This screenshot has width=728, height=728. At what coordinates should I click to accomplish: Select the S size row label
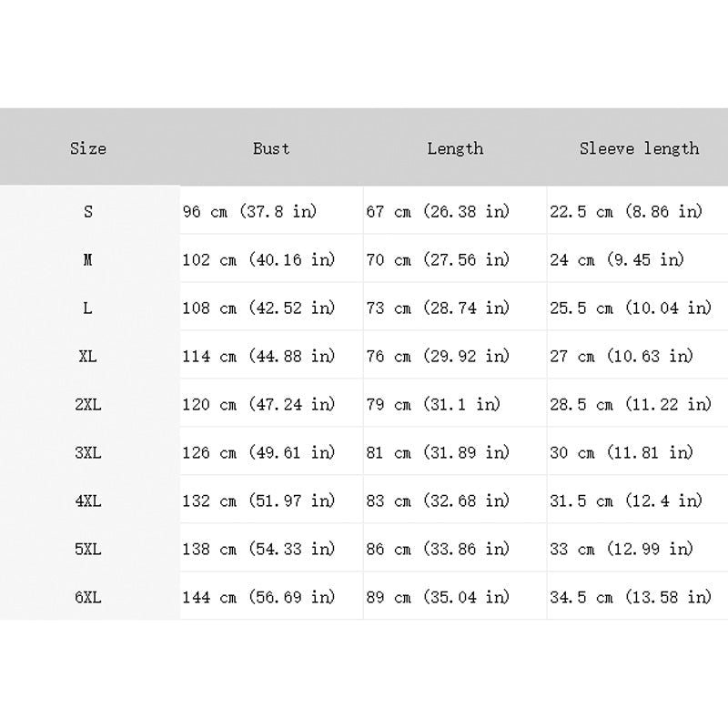(88, 212)
